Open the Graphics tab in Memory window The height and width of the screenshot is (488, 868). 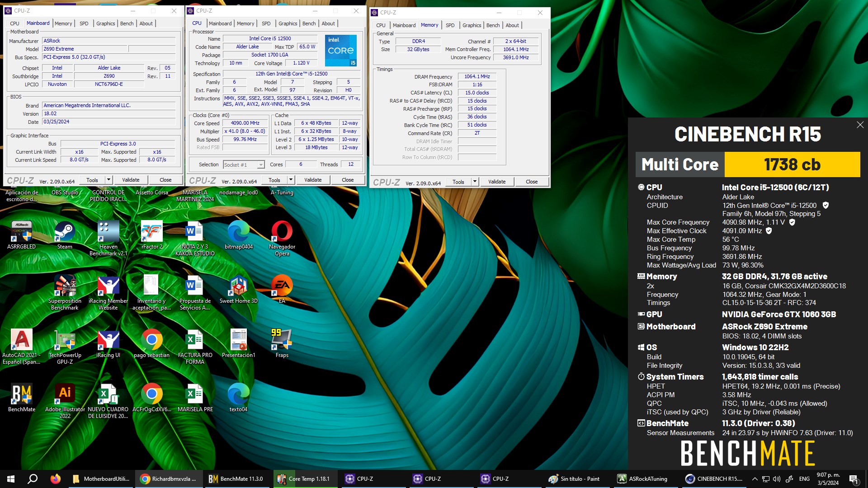click(x=472, y=25)
